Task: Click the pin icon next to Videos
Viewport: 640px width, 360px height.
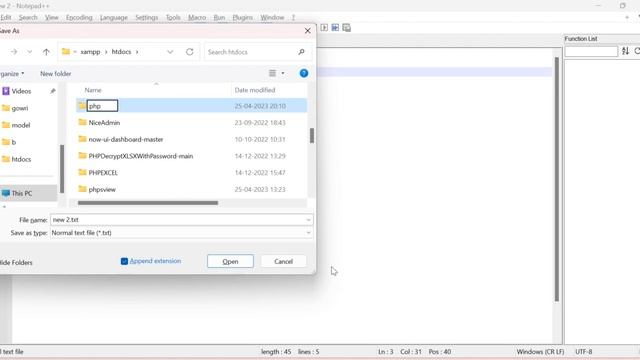Action: [53, 91]
